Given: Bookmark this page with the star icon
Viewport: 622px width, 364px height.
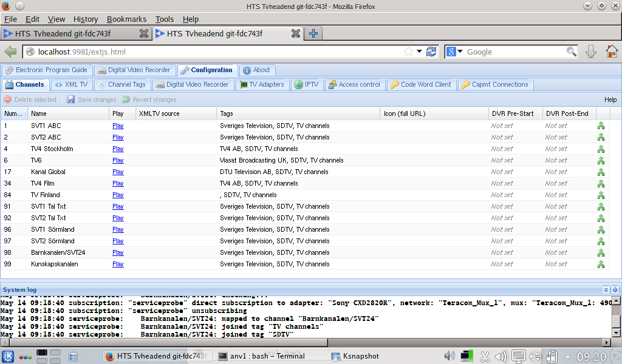Looking at the screenshot, I should [408, 52].
